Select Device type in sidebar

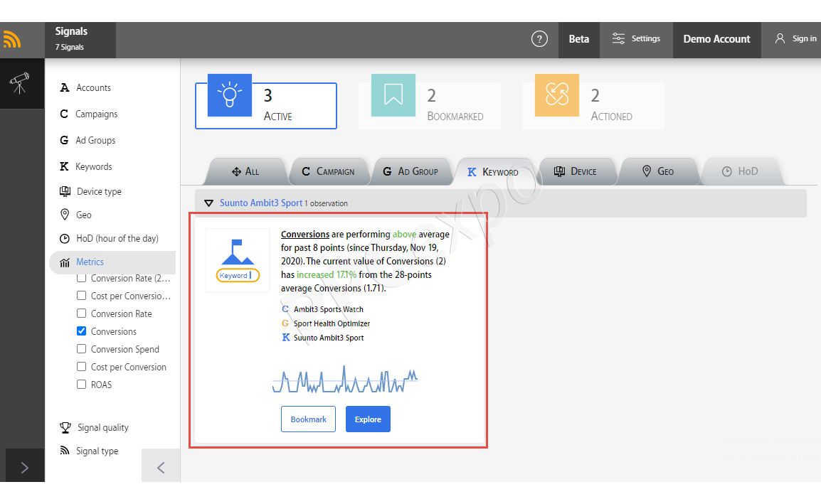[91, 191]
